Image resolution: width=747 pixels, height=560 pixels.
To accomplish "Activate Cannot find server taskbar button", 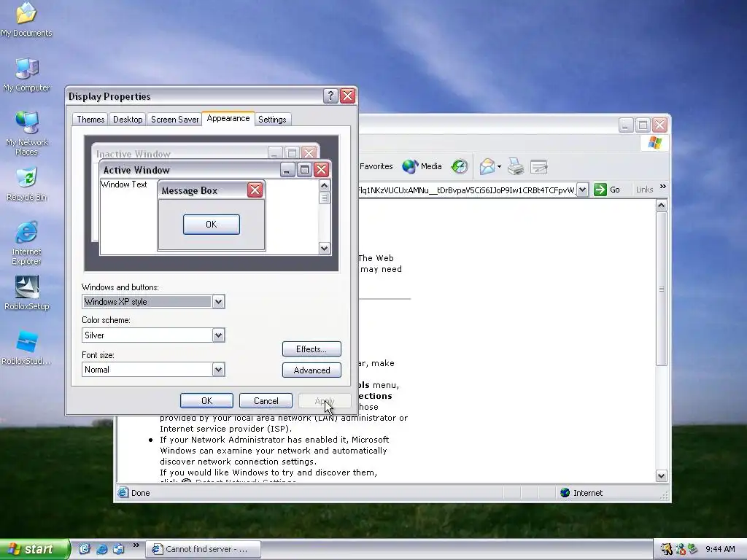I will tap(203, 549).
